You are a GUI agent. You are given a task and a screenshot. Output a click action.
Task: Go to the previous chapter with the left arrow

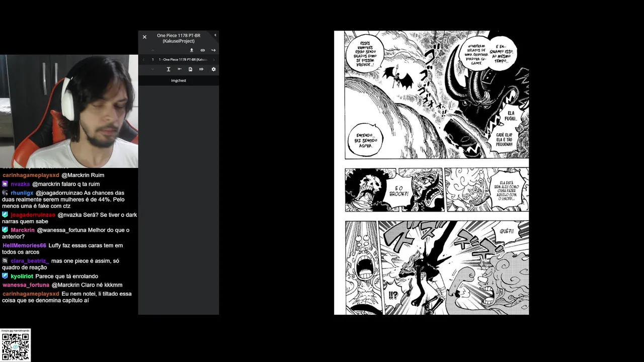tap(143, 60)
